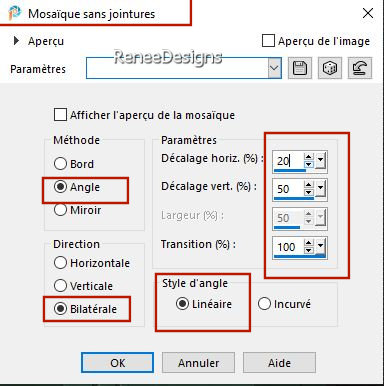This screenshot has height=386, width=384.
Task: Increase Décalage horiz. value with up arrow
Action: pyautogui.click(x=309, y=157)
